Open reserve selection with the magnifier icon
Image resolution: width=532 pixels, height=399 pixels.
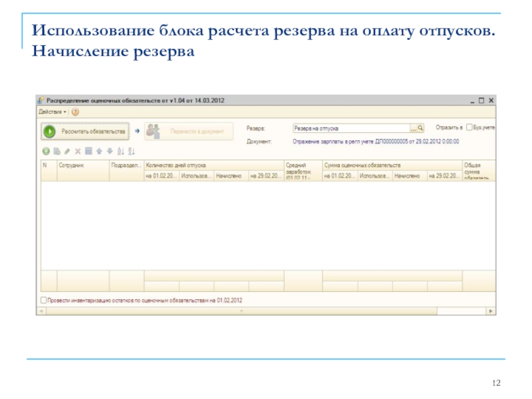420,128
